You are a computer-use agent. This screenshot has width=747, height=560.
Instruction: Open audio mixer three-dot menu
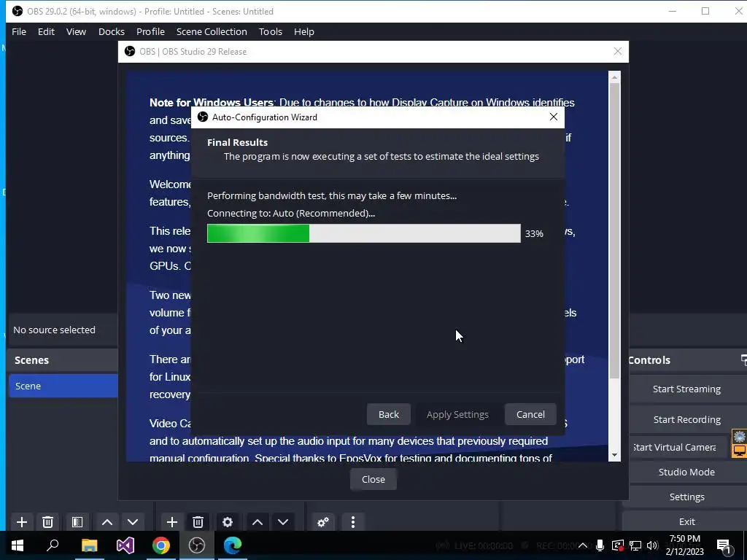pyautogui.click(x=353, y=522)
